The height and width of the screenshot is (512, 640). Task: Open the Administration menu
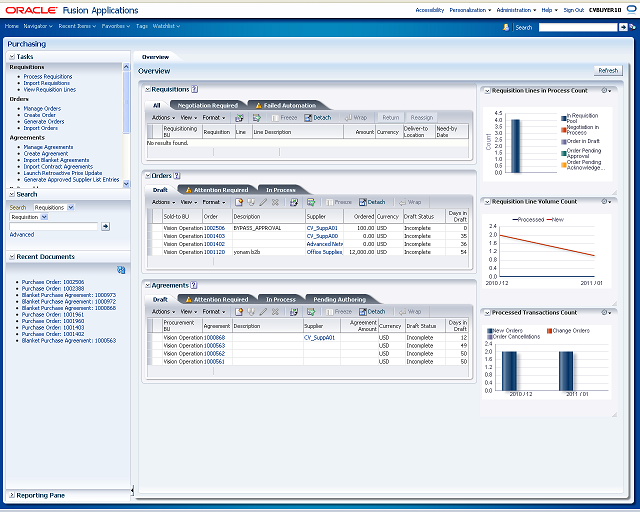516,10
